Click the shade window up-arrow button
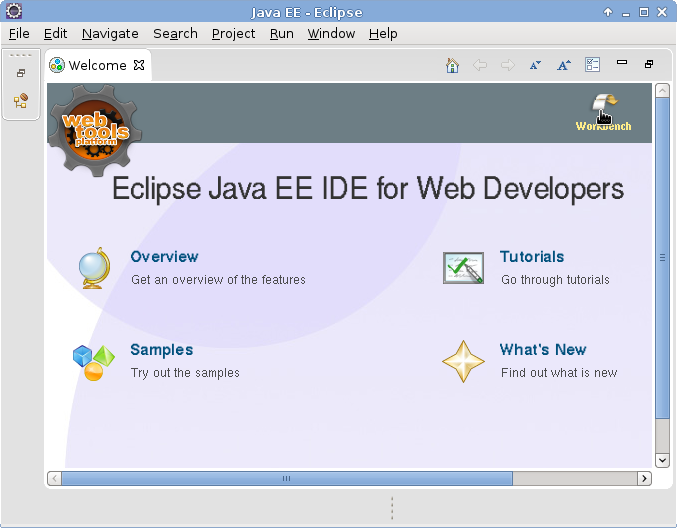This screenshot has height=528, width=677. [608, 12]
